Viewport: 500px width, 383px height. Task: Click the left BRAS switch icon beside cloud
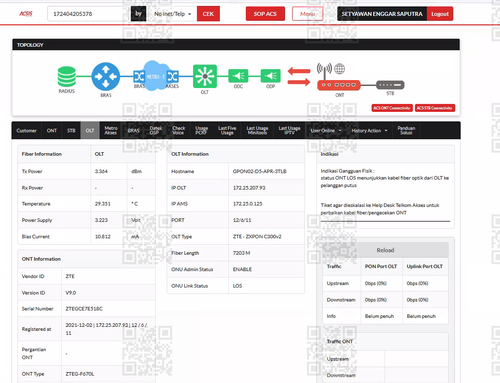point(139,77)
